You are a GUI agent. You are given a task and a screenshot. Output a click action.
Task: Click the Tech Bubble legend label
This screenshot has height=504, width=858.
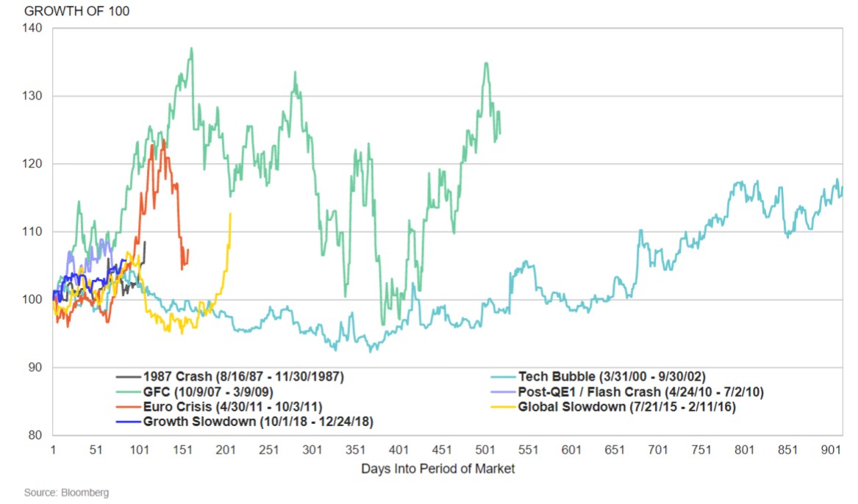610,377
